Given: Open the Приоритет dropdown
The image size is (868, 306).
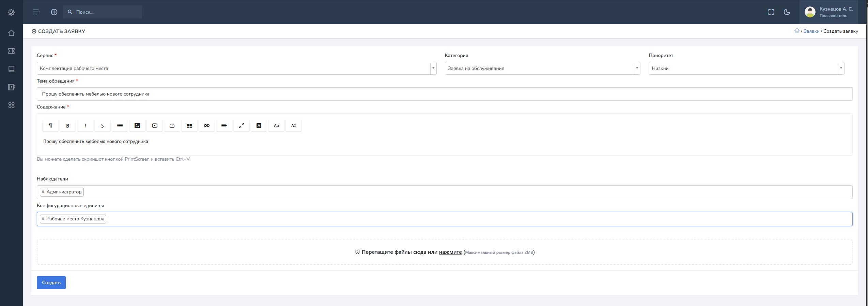Looking at the screenshot, I should pos(746,68).
